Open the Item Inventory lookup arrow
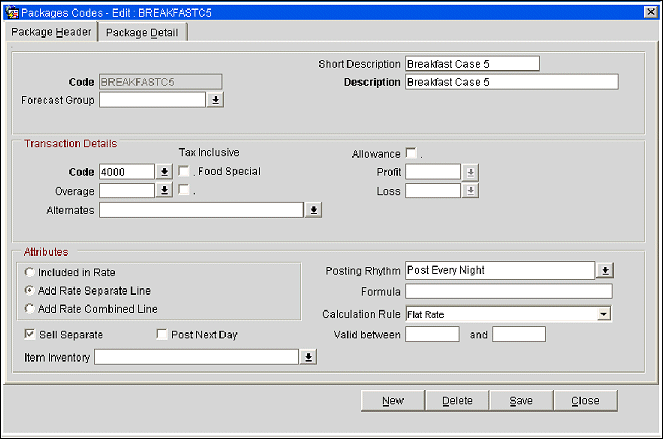 coord(309,356)
